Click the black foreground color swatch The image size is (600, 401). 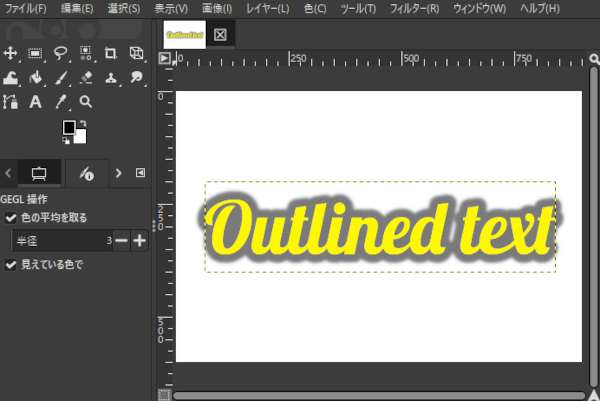(x=68, y=127)
